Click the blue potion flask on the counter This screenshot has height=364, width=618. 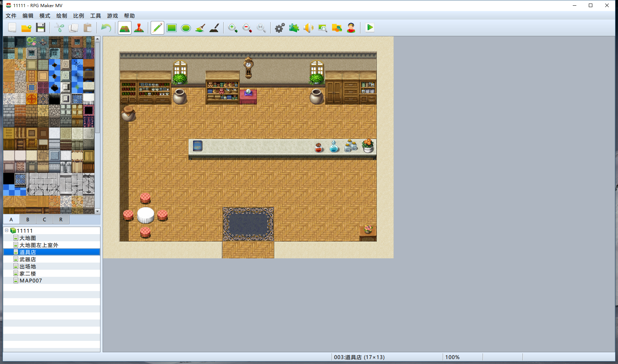click(x=334, y=146)
